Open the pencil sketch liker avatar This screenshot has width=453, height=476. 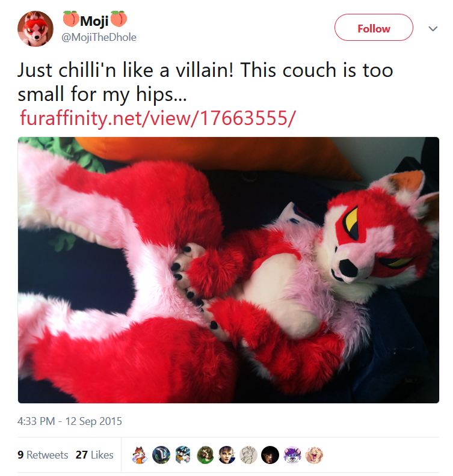coord(248,455)
